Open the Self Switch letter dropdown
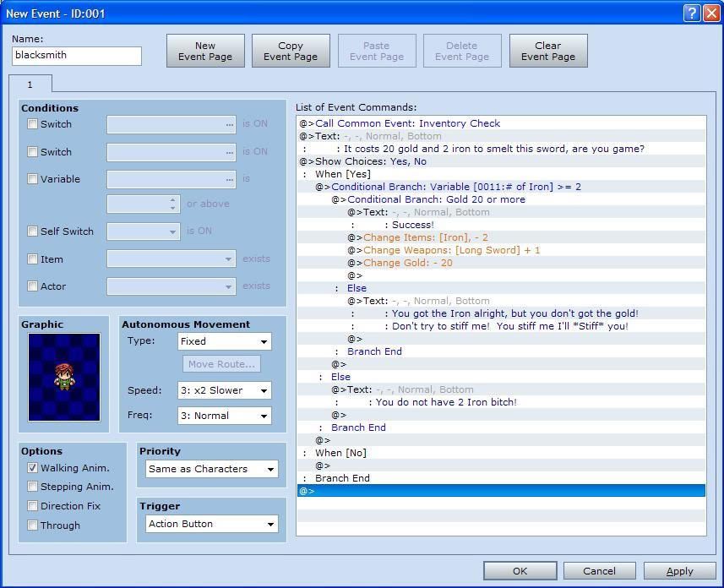Screen dimensions: 724x588 pyautogui.click(x=143, y=231)
